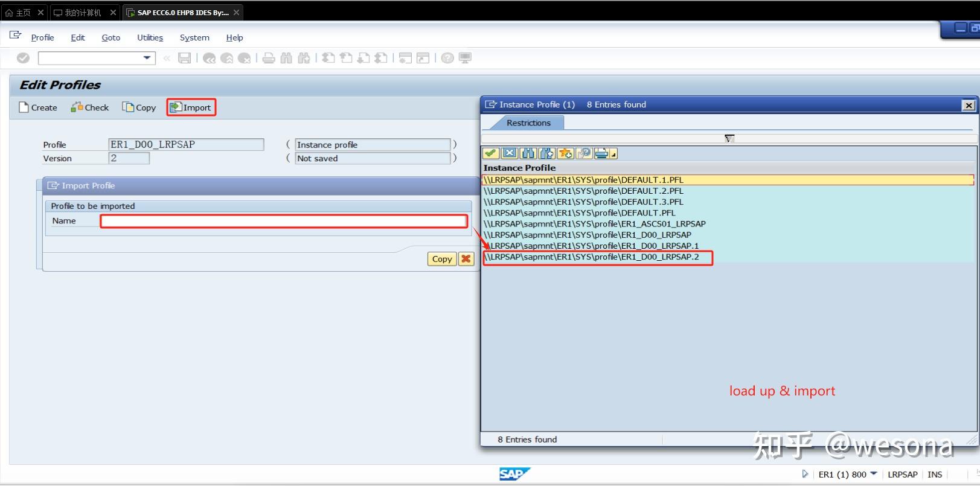Close the Instance Profile popup window
Screen dimensions: 980x486
(x=969, y=105)
